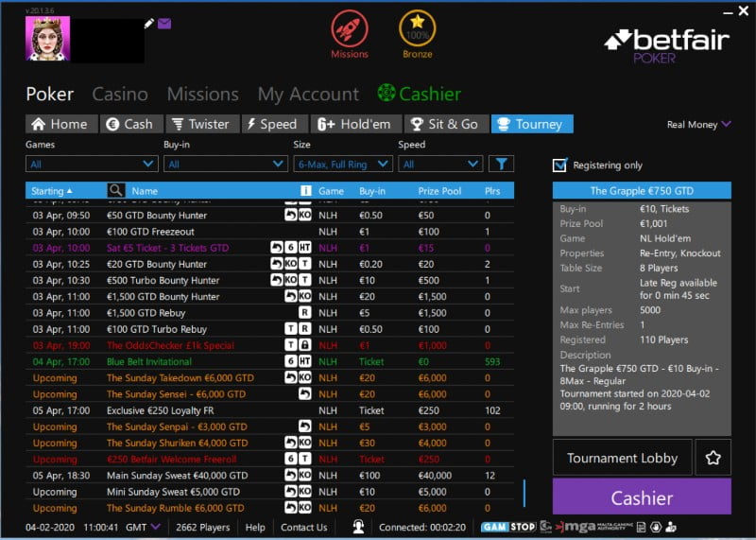Select the Tourney tab

(x=532, y=124)
